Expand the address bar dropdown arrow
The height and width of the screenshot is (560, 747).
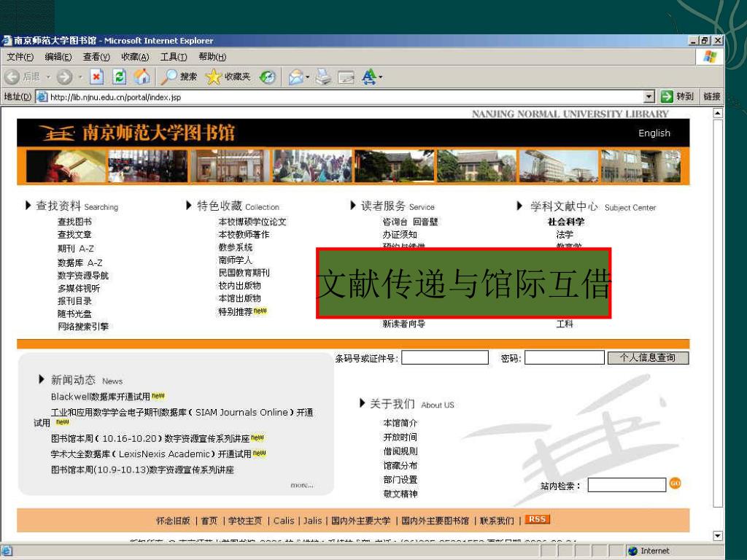(649, 96)
